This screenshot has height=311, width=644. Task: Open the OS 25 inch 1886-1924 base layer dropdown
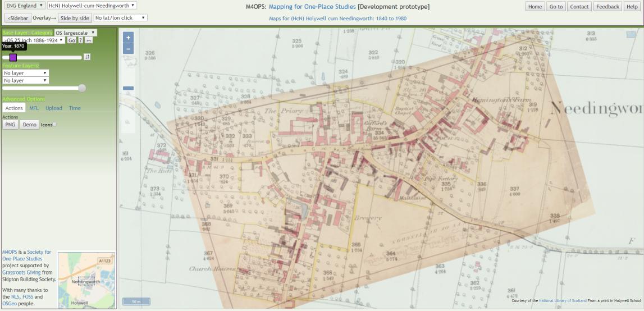[x=34, y=40]
